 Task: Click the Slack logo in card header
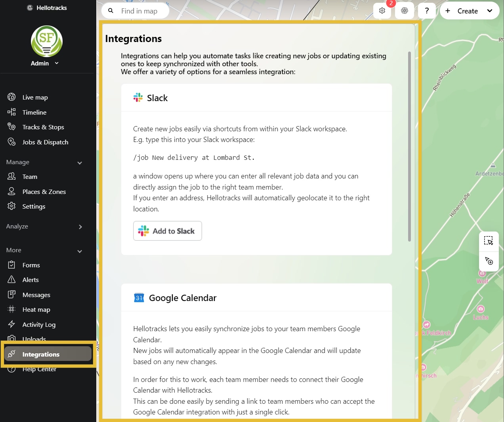click(138, 98)
